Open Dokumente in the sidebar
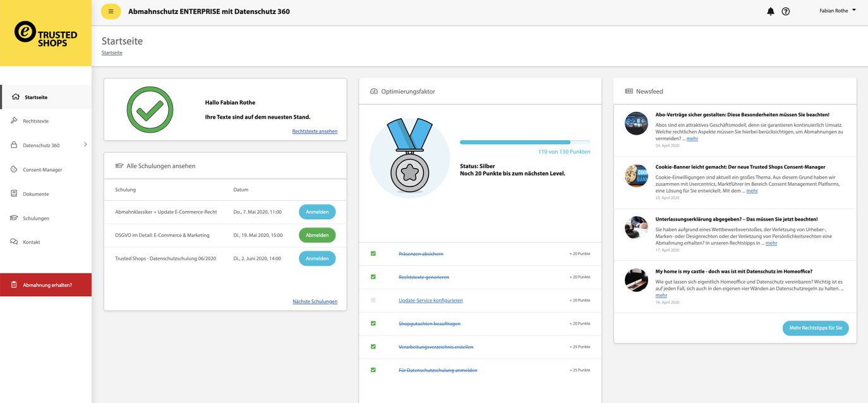868x403 pixels. (45, 194)
